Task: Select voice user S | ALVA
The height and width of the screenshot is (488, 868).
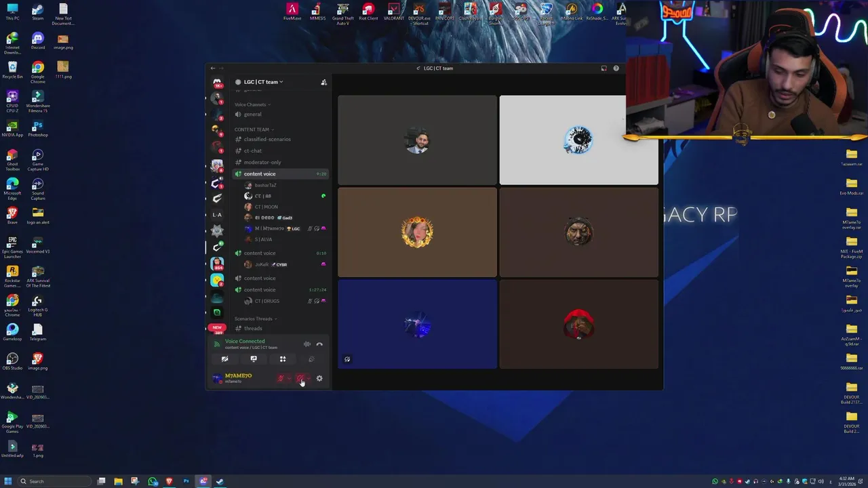Action: (285, 239)
